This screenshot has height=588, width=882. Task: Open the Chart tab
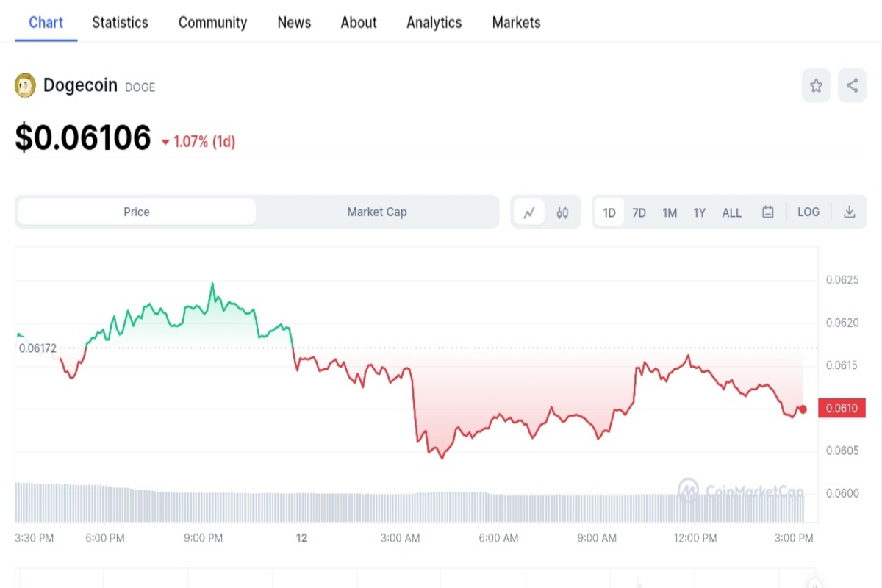click(x=46, y=22)
